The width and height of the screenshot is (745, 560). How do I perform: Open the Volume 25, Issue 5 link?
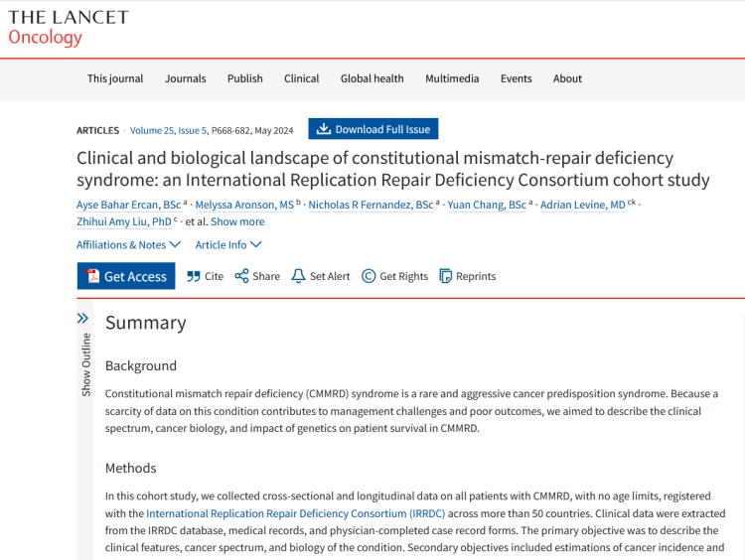[169, 130]
